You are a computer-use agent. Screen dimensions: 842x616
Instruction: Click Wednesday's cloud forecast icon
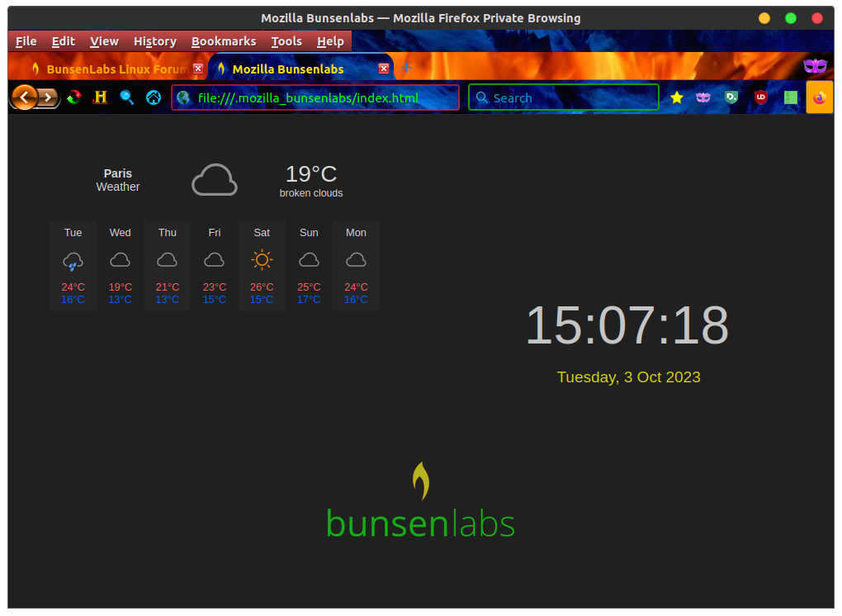tap(120, 260)
